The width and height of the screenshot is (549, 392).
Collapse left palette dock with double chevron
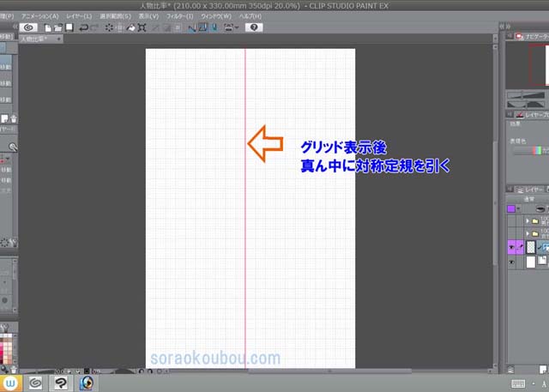[x=15, y=27]
